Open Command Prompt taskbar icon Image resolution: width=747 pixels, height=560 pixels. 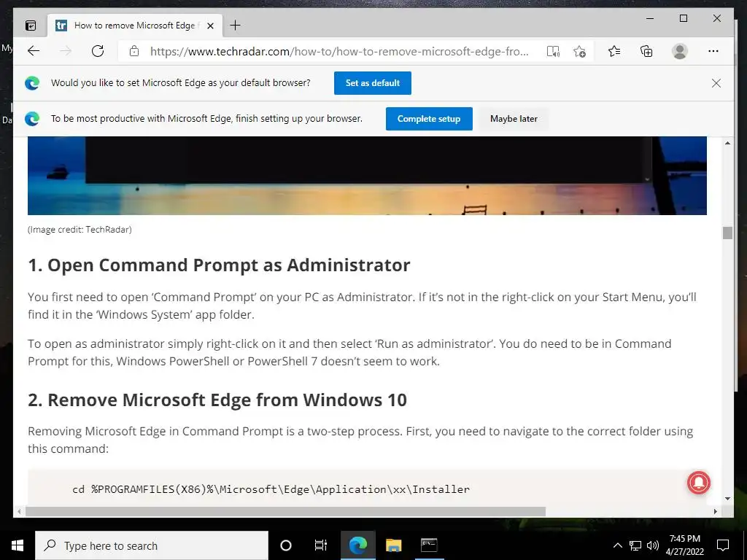pyautogui.click(x=429, y=545)
